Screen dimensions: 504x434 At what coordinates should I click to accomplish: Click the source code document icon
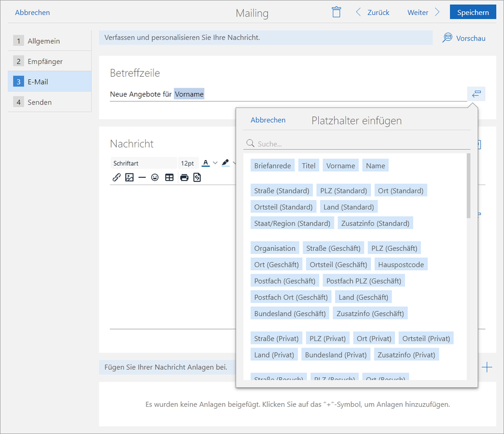(x=197, y=177)
